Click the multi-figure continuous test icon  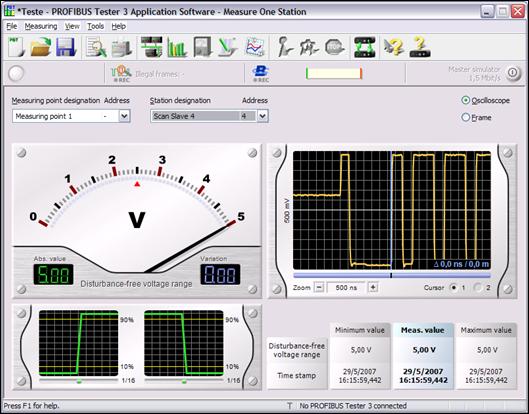click(x=309, y=47)
